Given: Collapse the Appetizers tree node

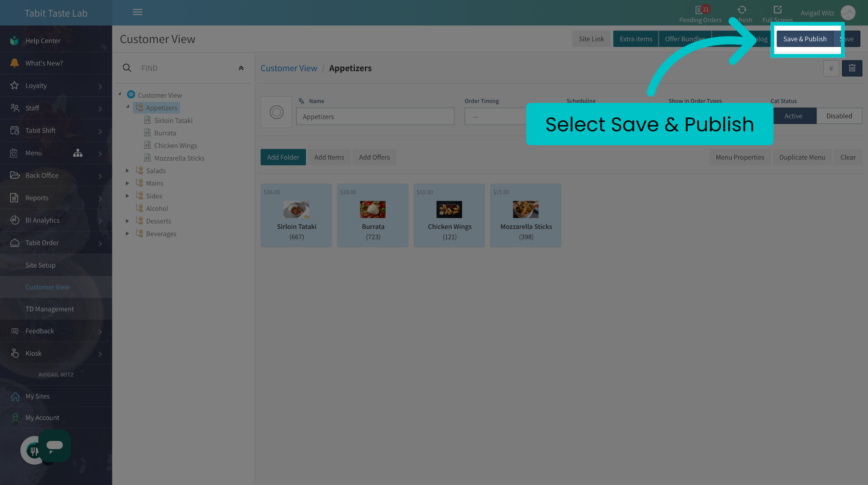Looking at the screenshot, I should click(127, 106).
